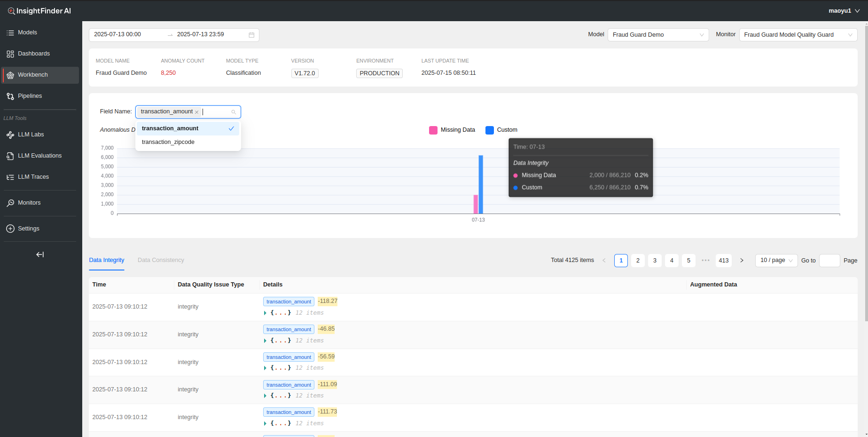This screenshot has height=437, width=868.
Task: Open LLM Labs icon in sidebar
Action: point(10,135)
